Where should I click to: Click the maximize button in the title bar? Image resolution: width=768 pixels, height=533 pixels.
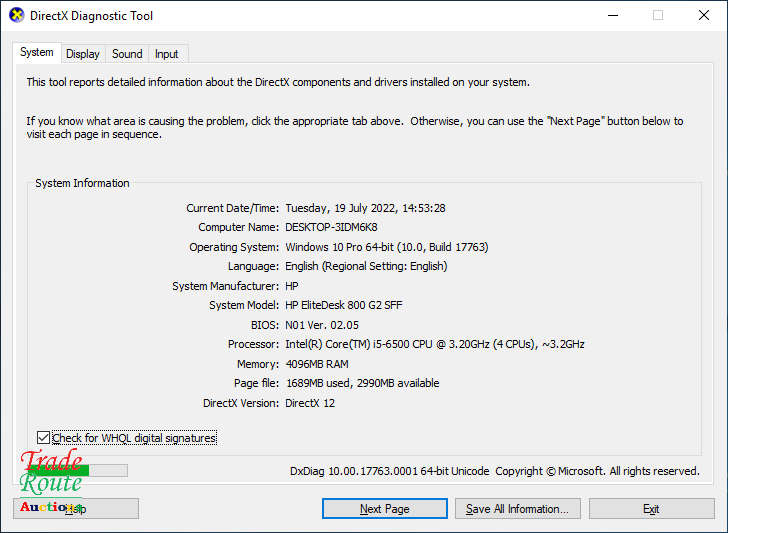[658, 16]
